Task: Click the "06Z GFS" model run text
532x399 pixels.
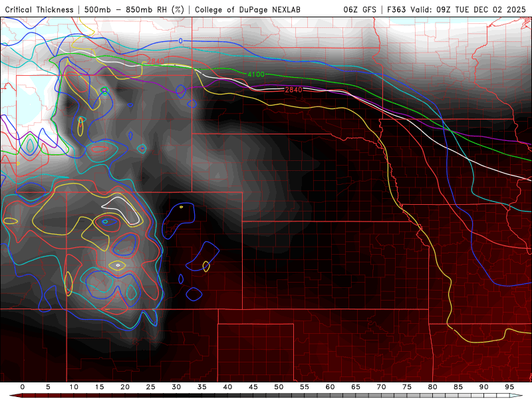Action: (x=360, y=9)
